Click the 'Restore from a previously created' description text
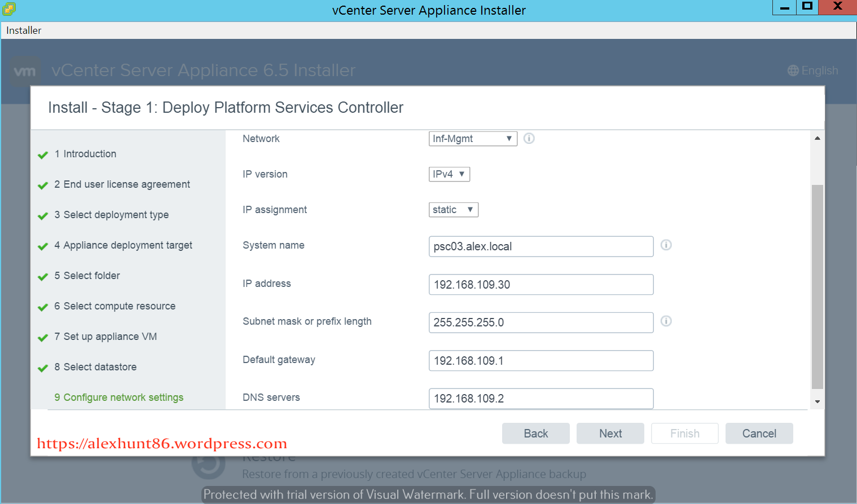This screenshot has width=857, height=504. point(414,474)
